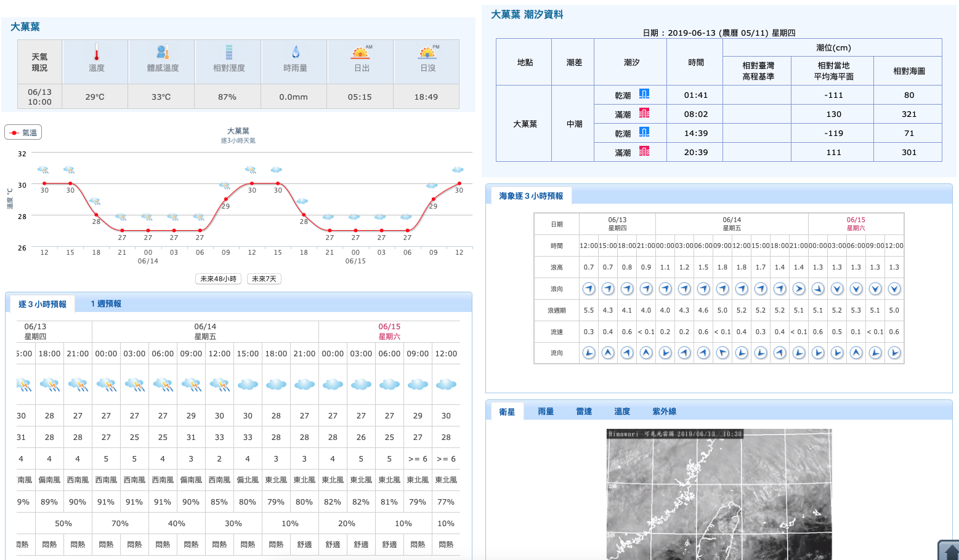
Task: Click the tide time 14:39
Action: pyautogui.click(x=696, y=134)
